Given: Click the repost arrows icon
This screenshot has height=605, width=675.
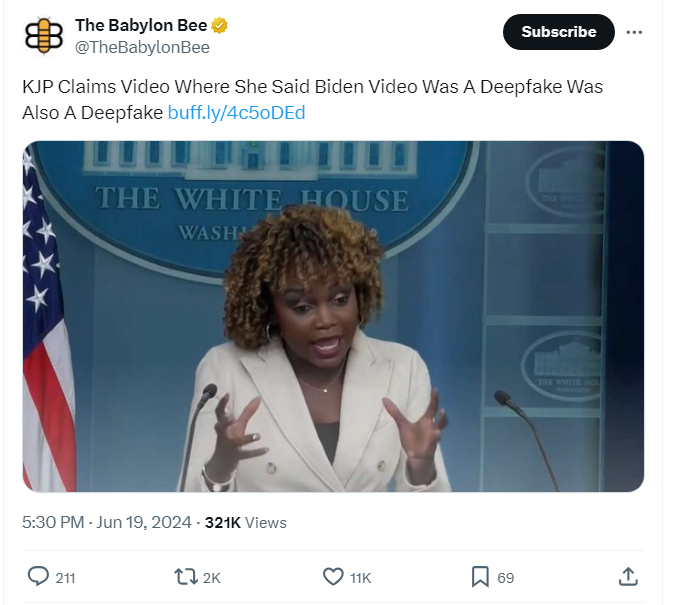Looking at the screenshot, I should (186, 577).
